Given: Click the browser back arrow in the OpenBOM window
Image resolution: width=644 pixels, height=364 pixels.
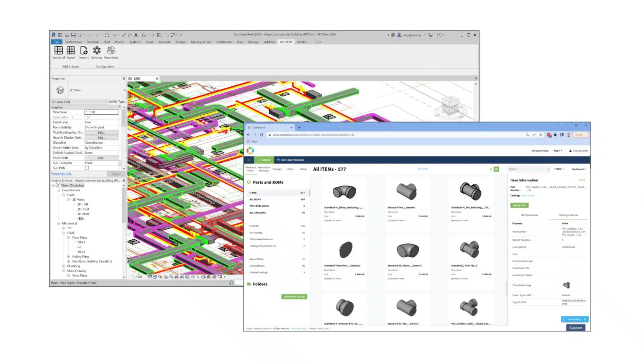Looking at the screenshot, I should (x=248, y=135).
